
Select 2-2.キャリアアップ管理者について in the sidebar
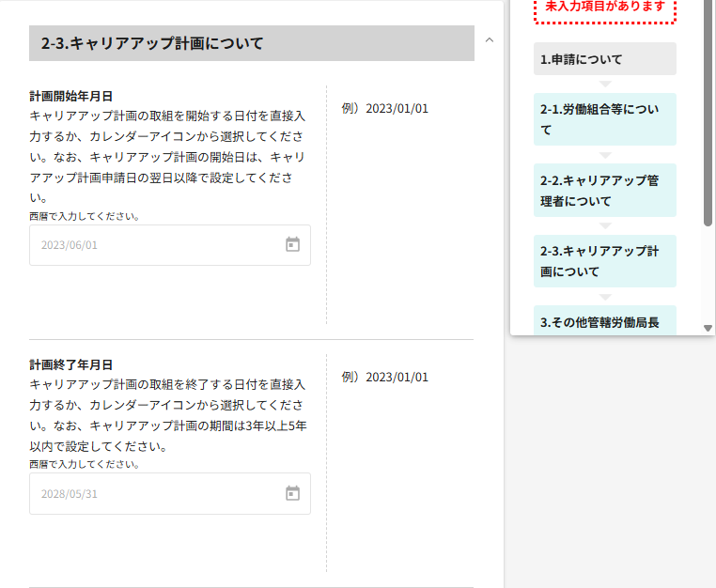pyautogui.click(x=604, y=190)
